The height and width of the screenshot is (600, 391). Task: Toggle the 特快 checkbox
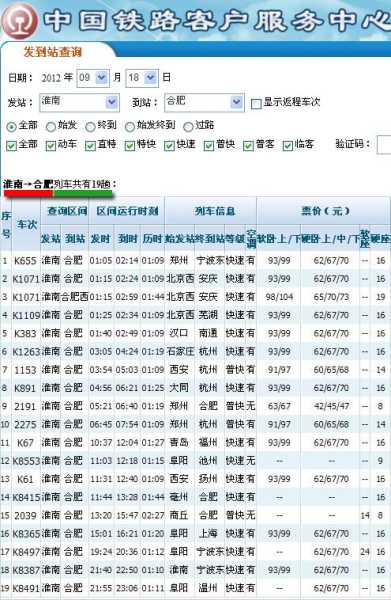pos(130,145)
